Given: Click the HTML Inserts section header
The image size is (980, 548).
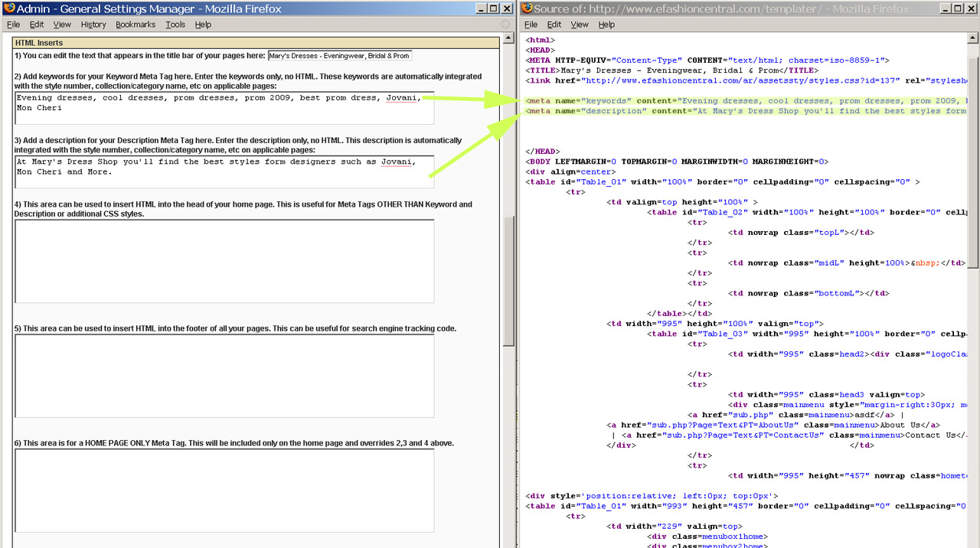Looking at the screenshot, I should coord(256,43).
